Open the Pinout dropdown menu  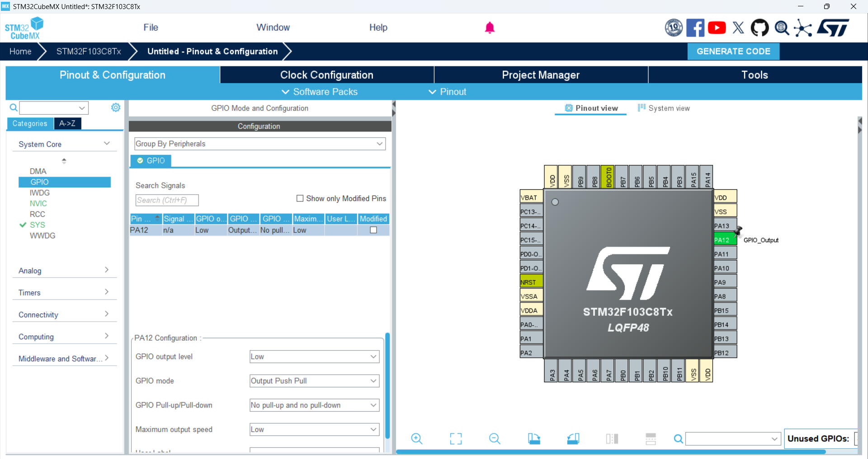447,92
